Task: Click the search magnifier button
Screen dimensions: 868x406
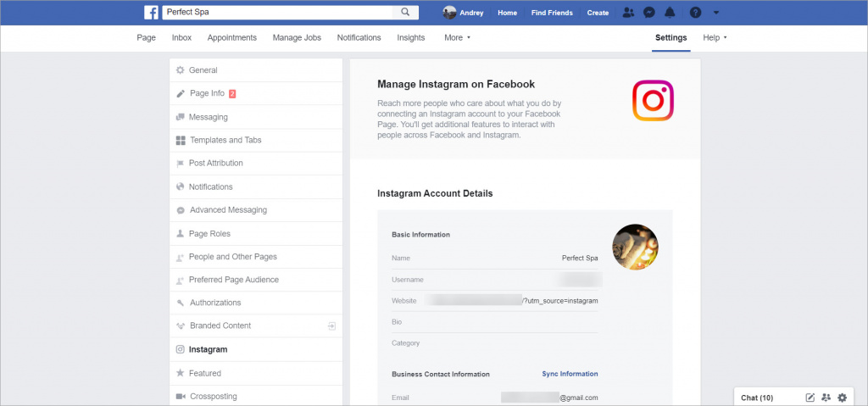Action: 405,12
